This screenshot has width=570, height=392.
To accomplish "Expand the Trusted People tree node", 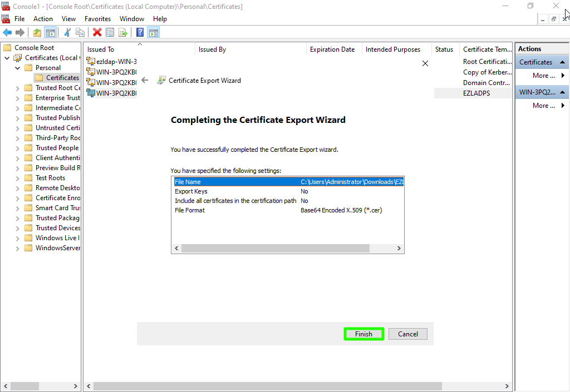I will (17, 148).
